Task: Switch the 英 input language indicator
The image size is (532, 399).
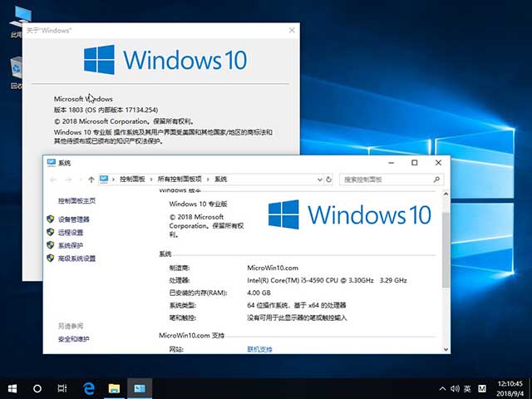Action: pyautogui.click(x=467, y=388)
